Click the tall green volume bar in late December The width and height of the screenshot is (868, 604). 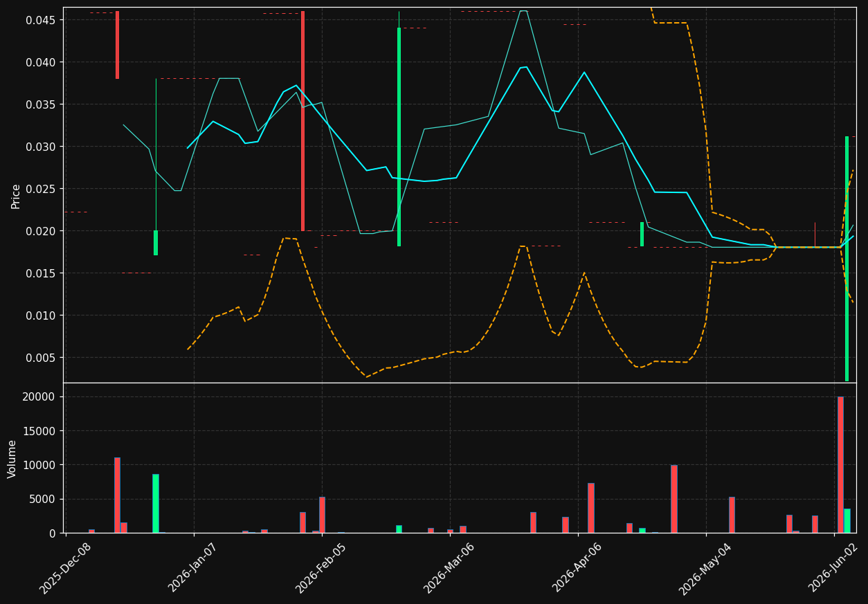156,503
